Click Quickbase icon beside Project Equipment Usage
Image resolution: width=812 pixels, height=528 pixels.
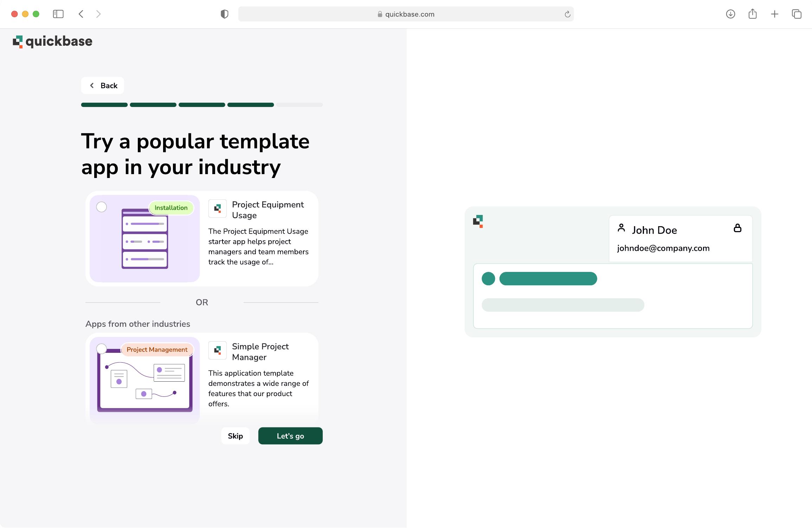coord(218,209)
